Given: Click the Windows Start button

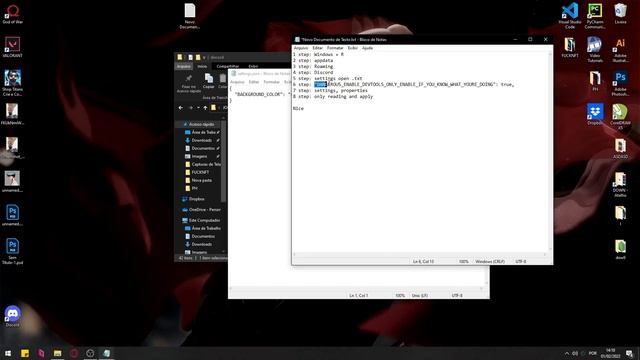Looking at the screenshot, I should pyautogui.click(x=8, y=353).
